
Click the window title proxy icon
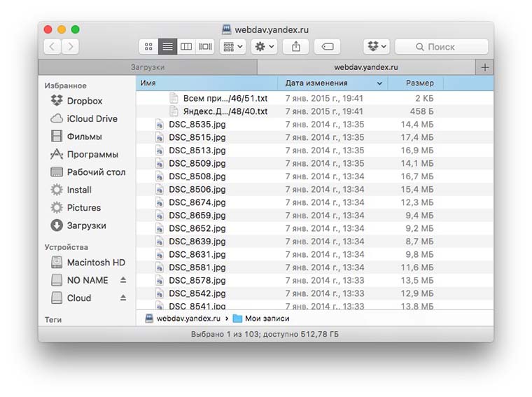[226, 29]
